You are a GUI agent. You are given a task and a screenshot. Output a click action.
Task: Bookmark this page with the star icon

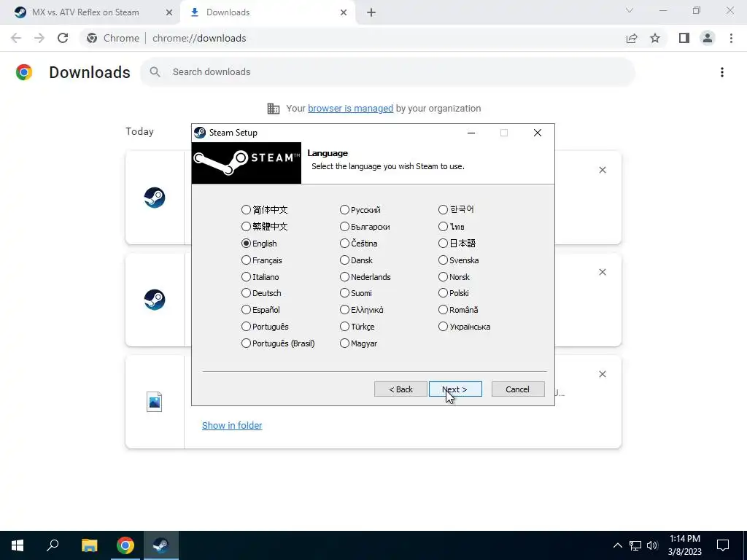tap(655, 38)
